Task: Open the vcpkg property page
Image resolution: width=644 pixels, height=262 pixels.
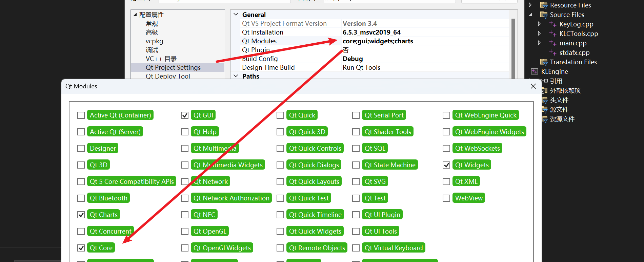Action: pos(155,41)
